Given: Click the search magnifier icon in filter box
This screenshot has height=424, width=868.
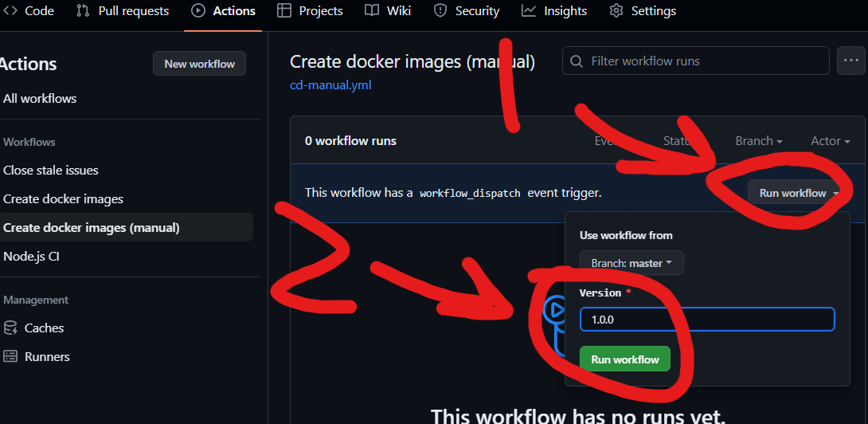Looking at the screenshot, I should tap(577, 61).
